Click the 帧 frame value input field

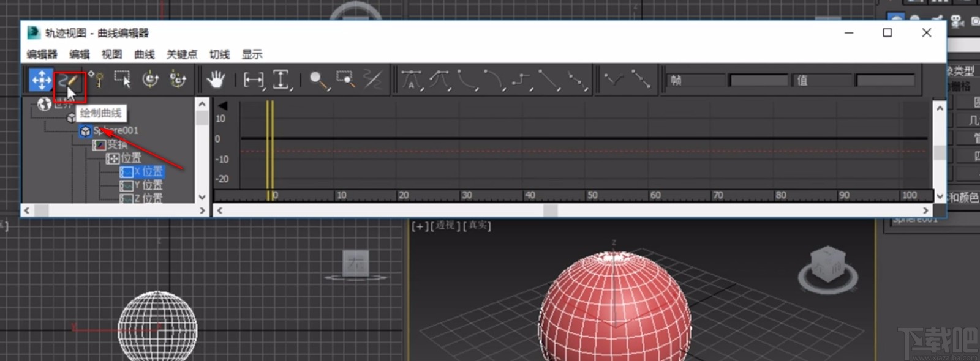click(x=758, y=80)
